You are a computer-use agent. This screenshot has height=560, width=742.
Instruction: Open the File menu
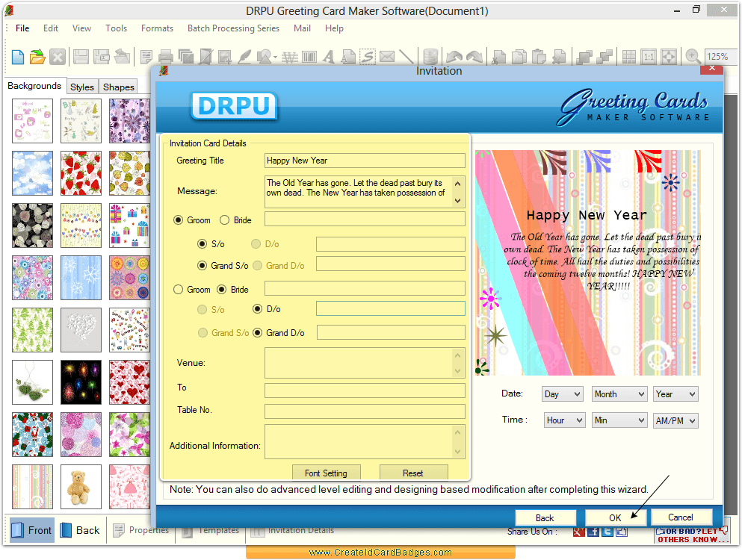(x=22, y=28)
